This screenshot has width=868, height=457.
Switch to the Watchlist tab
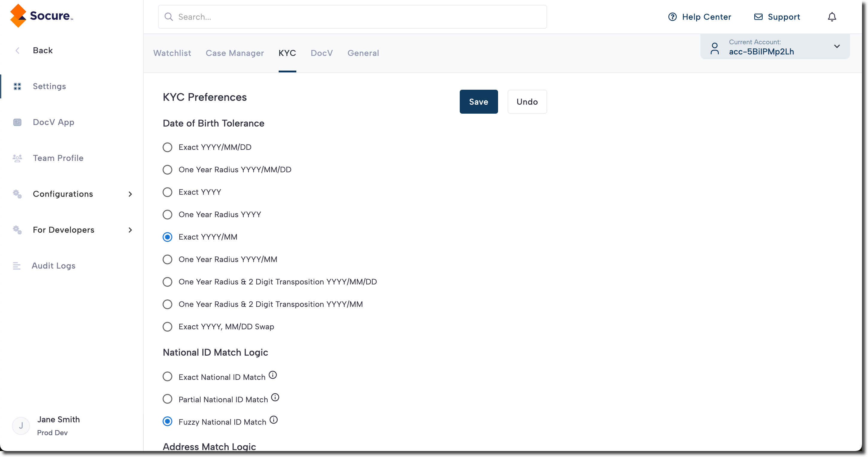(172, 53)
